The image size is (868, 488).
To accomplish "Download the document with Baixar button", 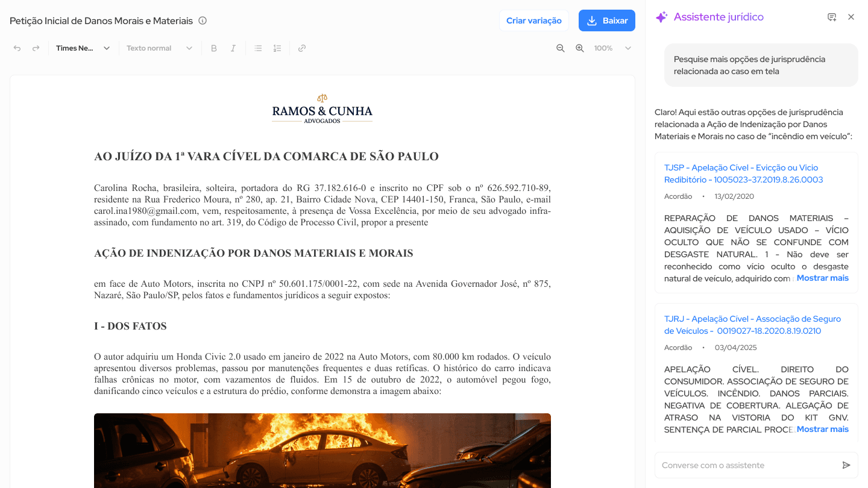I will (607, 20).
